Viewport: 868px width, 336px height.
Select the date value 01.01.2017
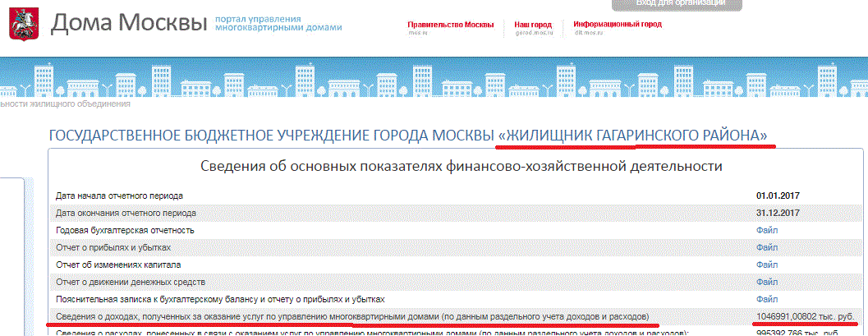[x=778, y=196]
